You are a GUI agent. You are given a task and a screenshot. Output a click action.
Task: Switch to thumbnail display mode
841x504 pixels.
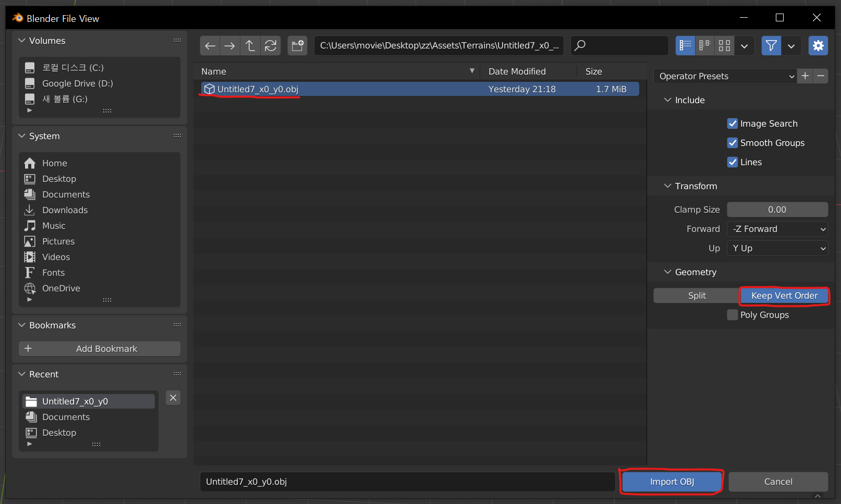click(x=724, y=46)
